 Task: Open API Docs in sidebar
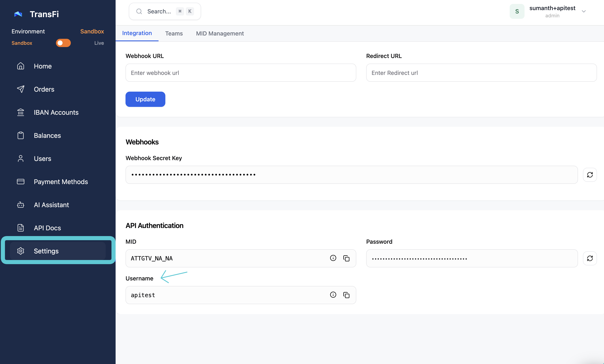47,228
